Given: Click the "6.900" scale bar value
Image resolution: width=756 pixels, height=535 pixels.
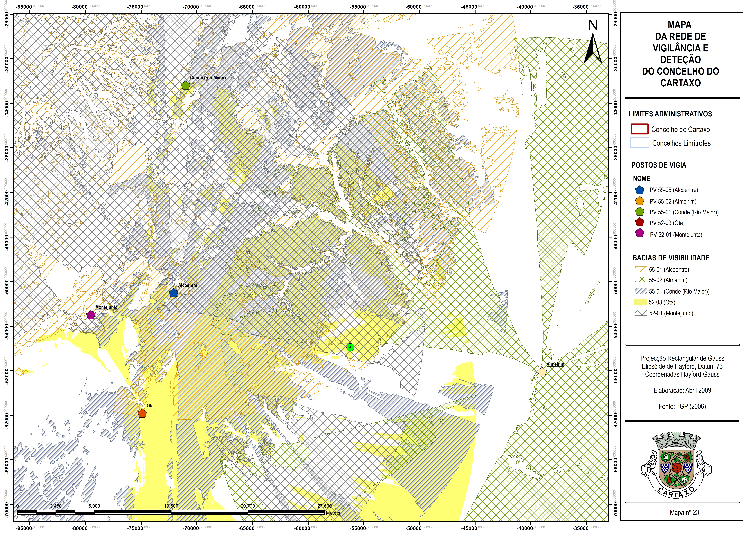Looking at the screenshot, I should (94, 506).
